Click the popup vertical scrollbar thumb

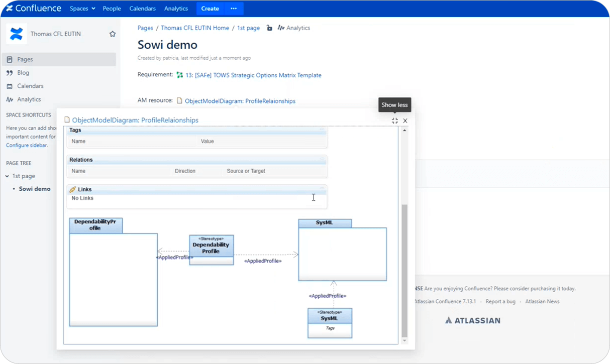404,271
